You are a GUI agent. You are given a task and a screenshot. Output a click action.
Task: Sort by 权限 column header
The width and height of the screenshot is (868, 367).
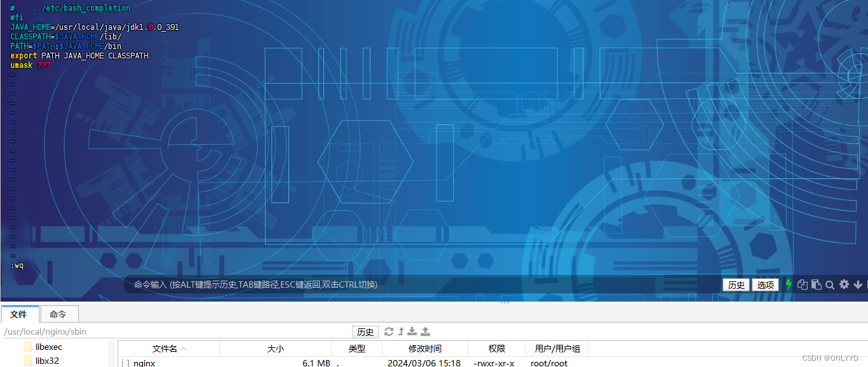497,349
